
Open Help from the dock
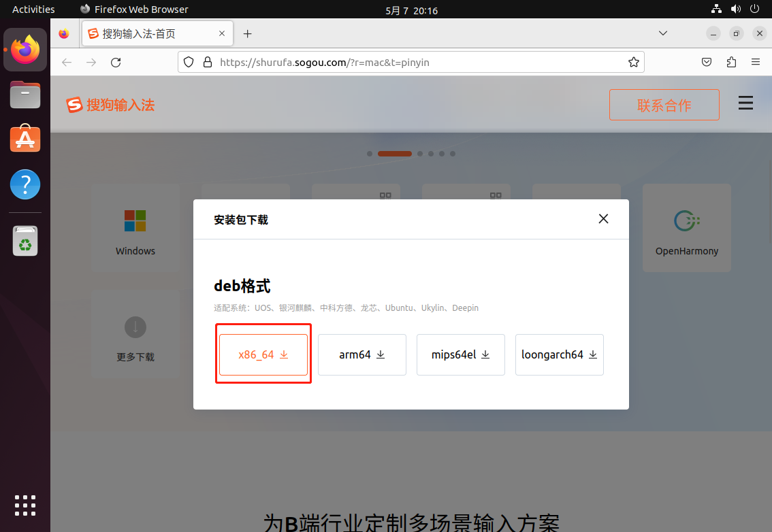coord(25,184)
